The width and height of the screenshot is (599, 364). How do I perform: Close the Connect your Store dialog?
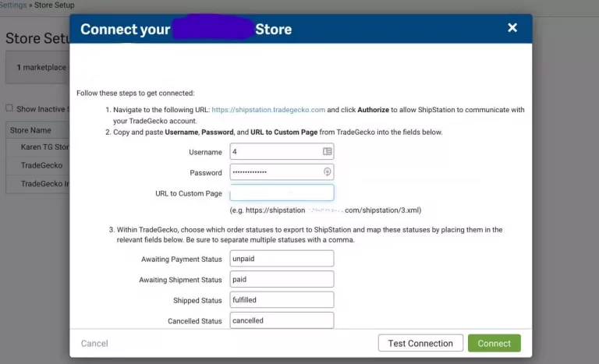(x=512, y=27)
